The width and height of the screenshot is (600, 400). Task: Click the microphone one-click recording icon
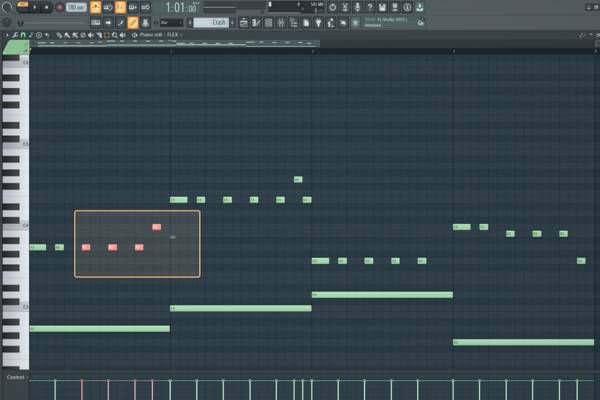pos(357,7)
